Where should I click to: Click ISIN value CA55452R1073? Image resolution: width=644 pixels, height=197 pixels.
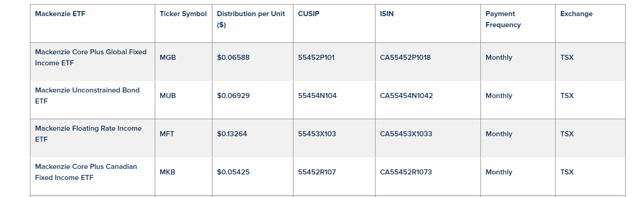click(x=406, y=172)
